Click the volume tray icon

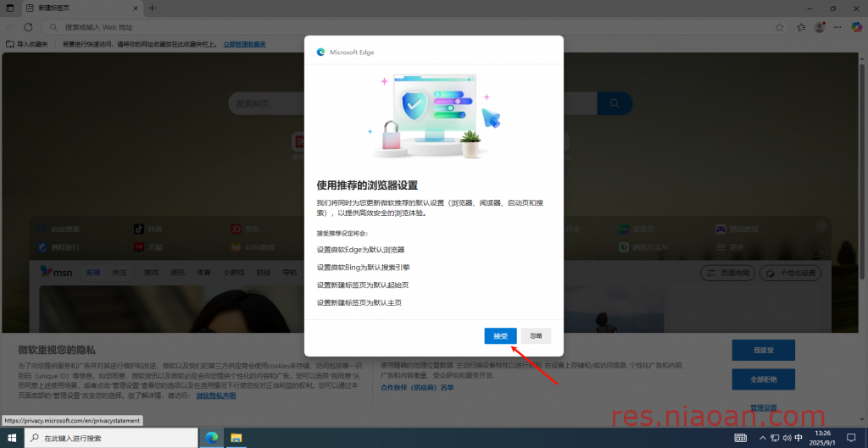787,438
